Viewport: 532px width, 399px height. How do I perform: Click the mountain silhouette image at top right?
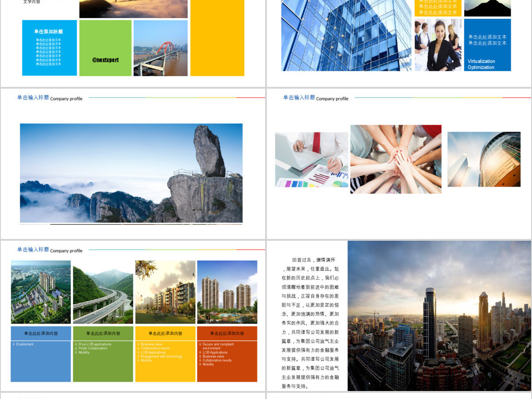click(487, 8)
